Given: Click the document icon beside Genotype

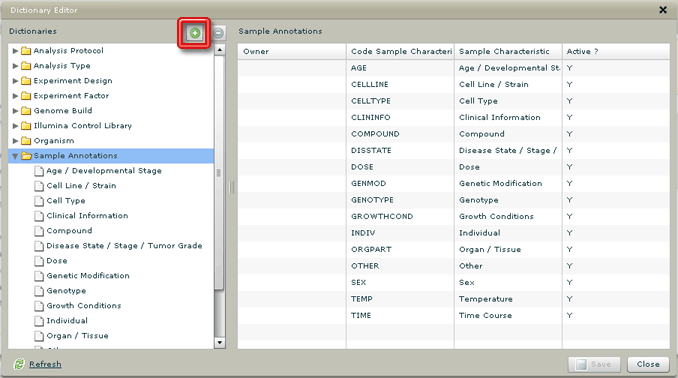Looking at the screenshot, I should coord(39,291).
